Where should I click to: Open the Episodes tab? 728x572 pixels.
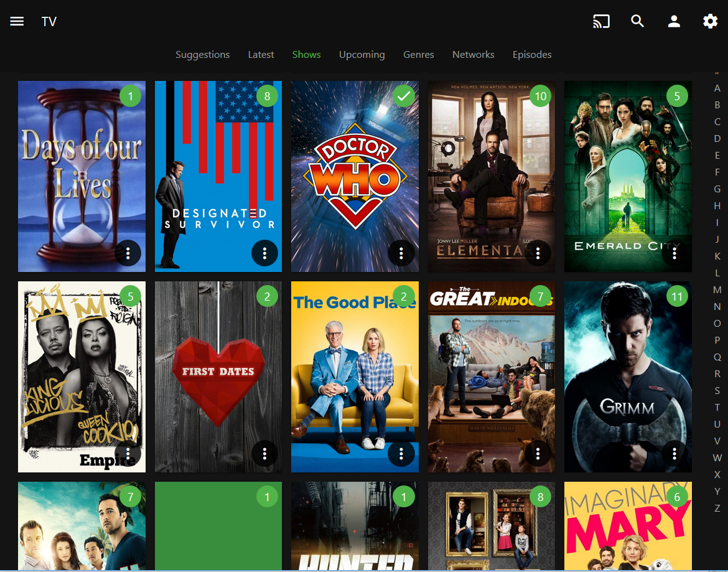click(x=532, y=55)
